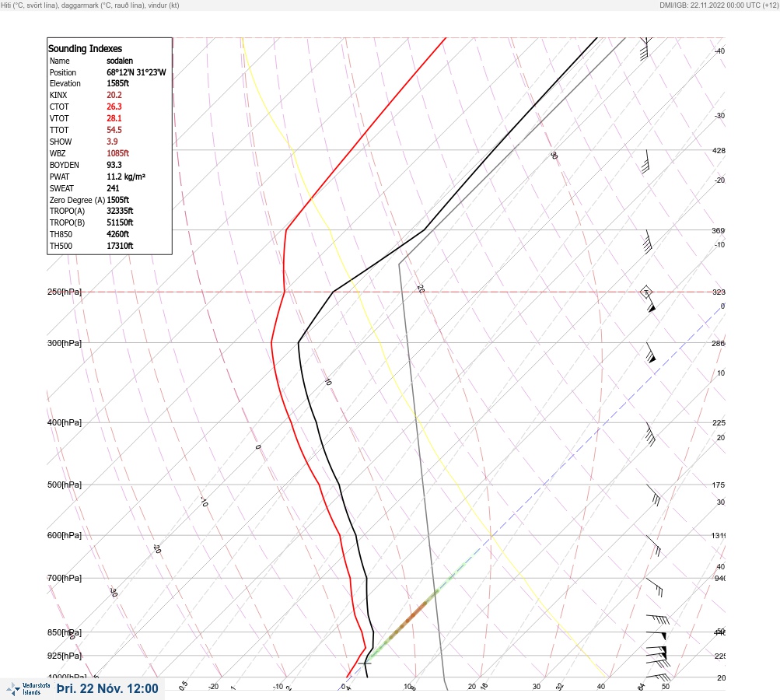Click the CTOT value 26.3

pos(114,107)
